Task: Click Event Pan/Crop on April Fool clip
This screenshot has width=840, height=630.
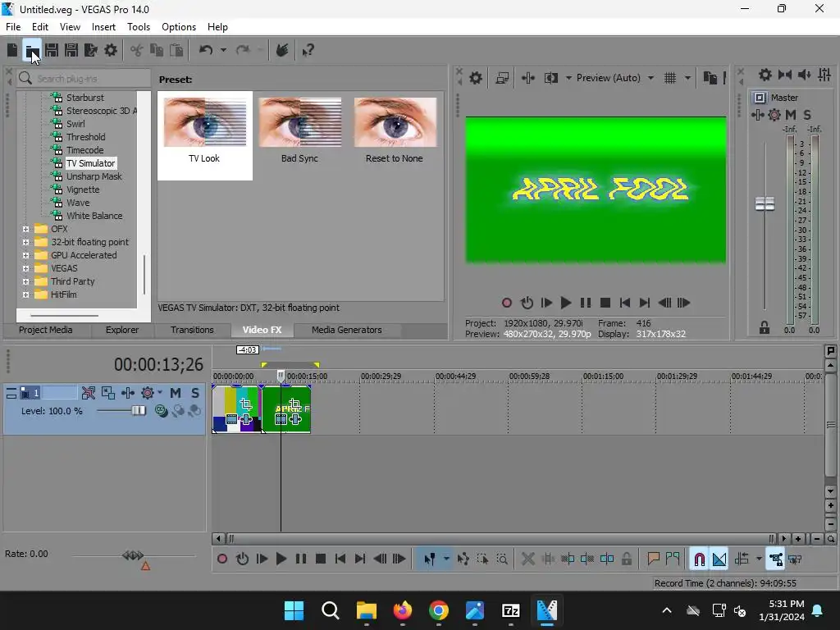Action: (x=294, y=404)
